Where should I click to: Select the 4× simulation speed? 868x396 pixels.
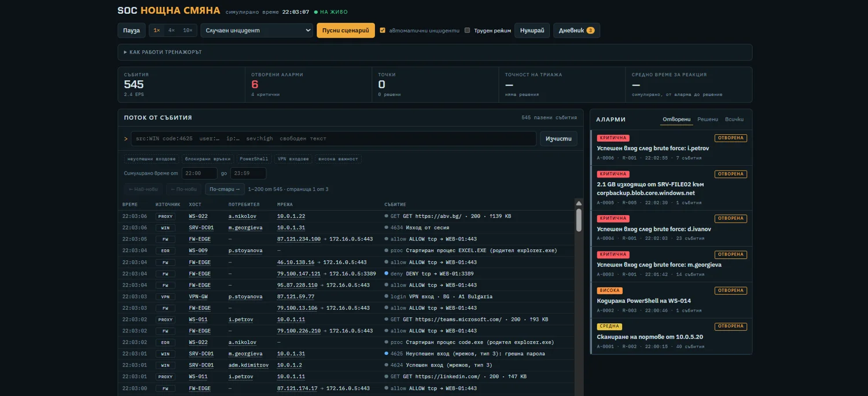(171, 31)
